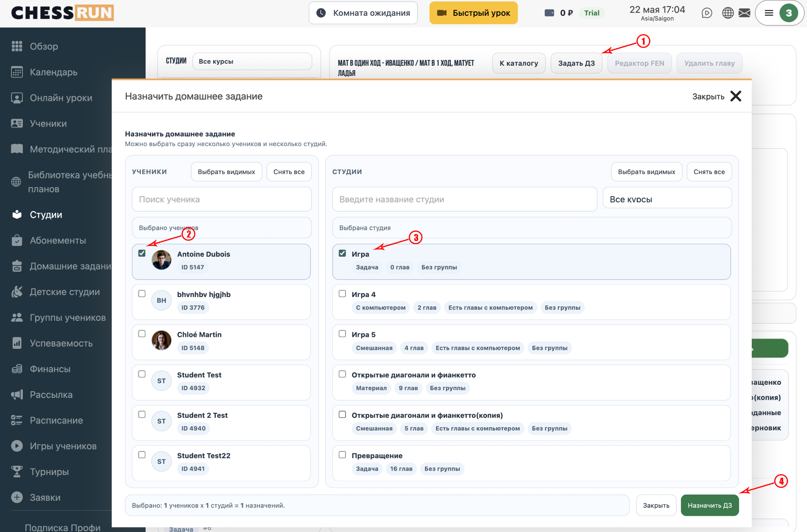807x532 pixels.
Task: Focus the Поиск ученика search field
Action: [x=221, y=199]
